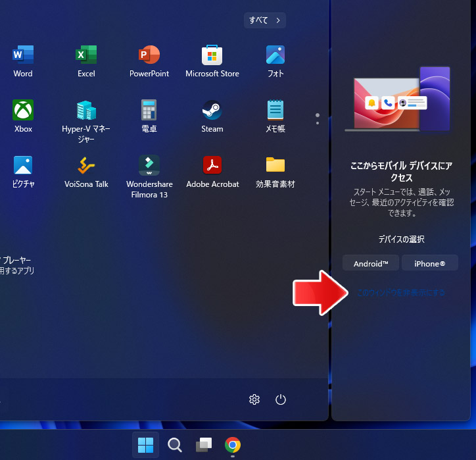
Task: Open the ピクチャ folder
Action: [23, 172]
